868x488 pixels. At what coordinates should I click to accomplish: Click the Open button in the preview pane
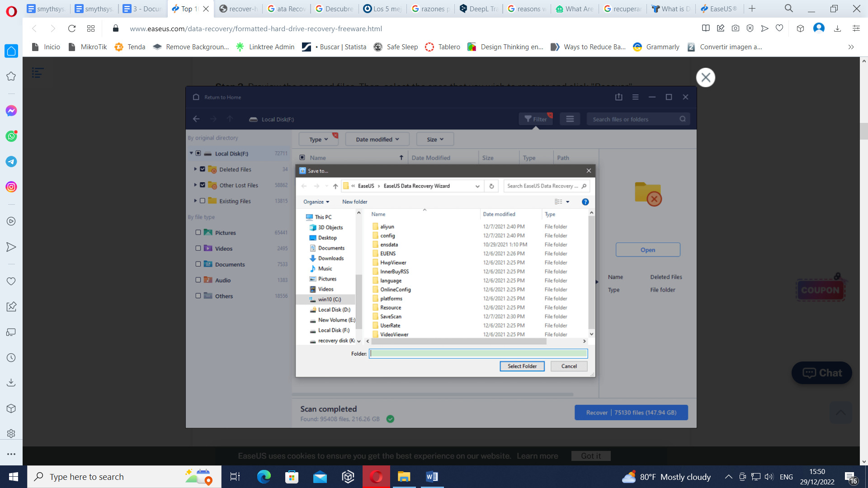click(x=648, y=250)
